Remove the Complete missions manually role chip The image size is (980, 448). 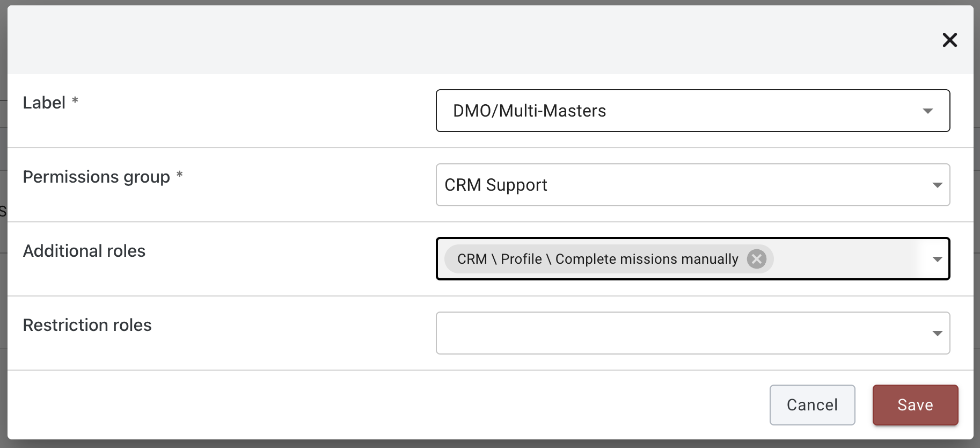(x=757, y=259)
